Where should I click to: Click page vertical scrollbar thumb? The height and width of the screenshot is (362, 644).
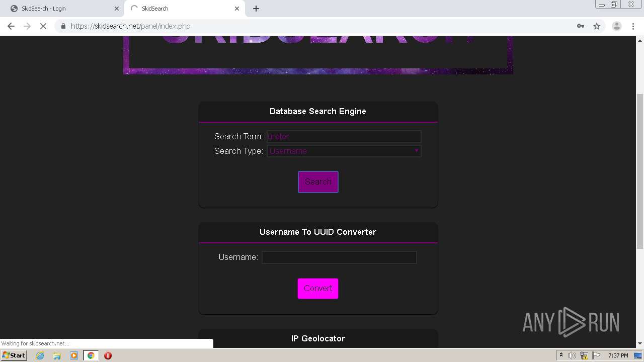pyautogui.click(x=640, y=171)
